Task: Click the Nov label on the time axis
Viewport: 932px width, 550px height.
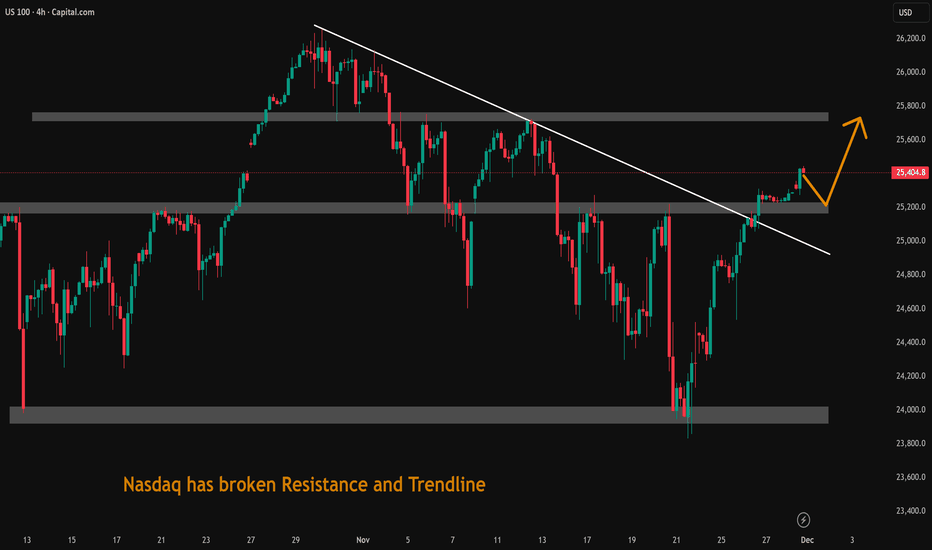Action: point(362,539)
